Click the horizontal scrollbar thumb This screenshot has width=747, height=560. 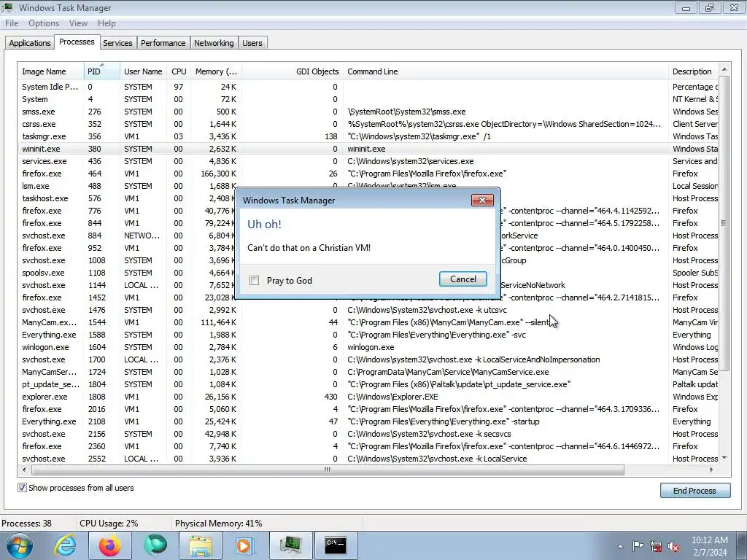328,470
